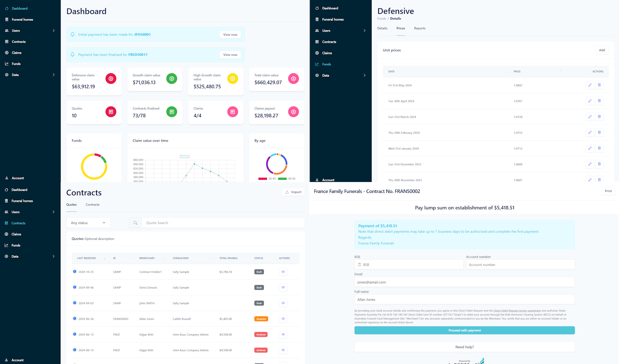View Denis Denuto's quote using the eye icon
Image resolution: width=619 pixels, height=364 pixels.
(x=283, y=287)
